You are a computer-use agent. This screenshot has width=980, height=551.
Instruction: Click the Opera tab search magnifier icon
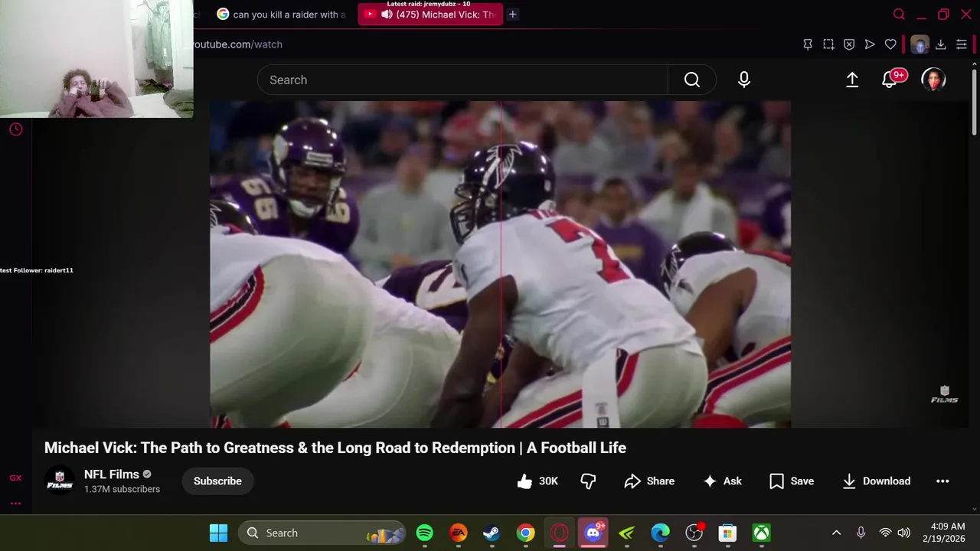click(899, 14)
